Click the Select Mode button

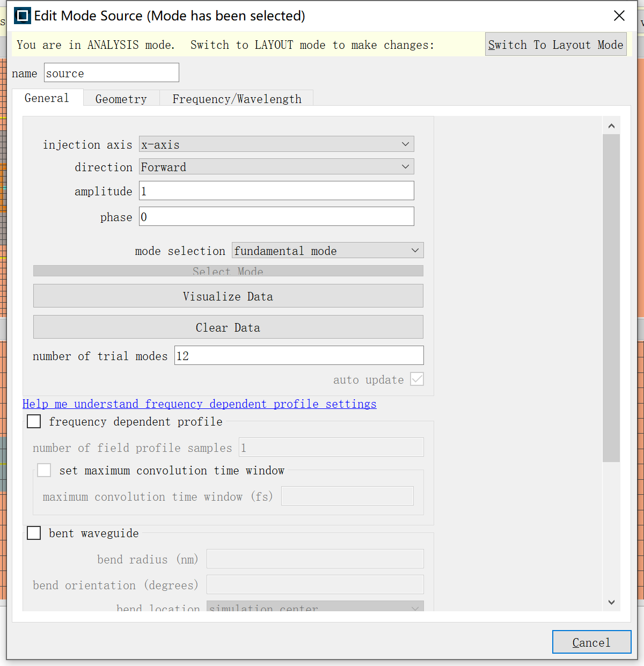228,271
